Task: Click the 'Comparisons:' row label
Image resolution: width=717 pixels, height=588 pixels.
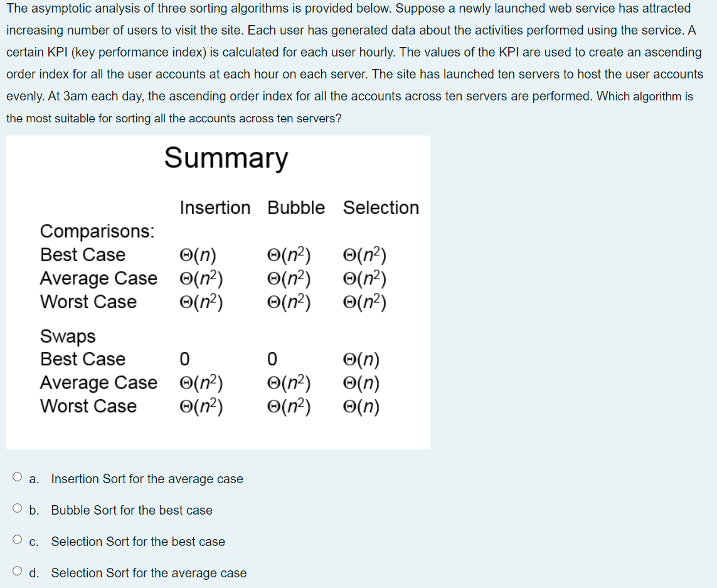Action: [97, 231]
